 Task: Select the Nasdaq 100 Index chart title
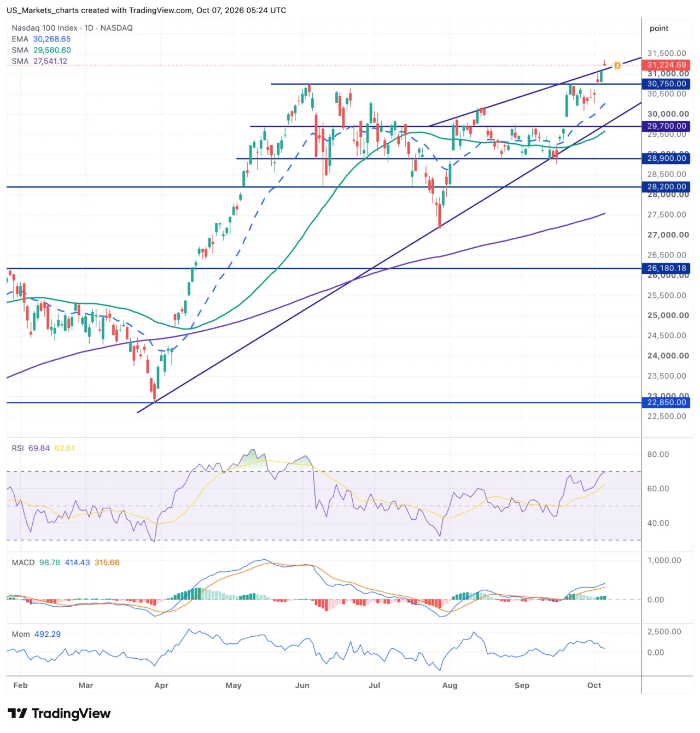click(72, 28)
